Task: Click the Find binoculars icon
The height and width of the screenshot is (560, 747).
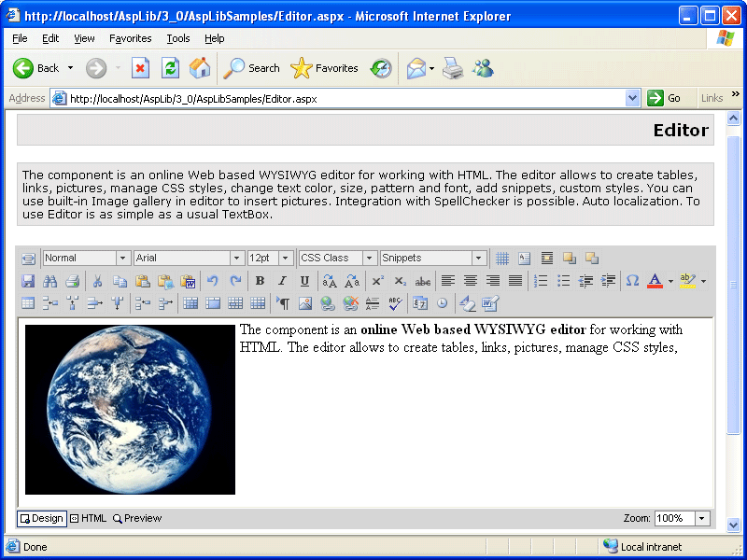Action: (x=49, y=281)
